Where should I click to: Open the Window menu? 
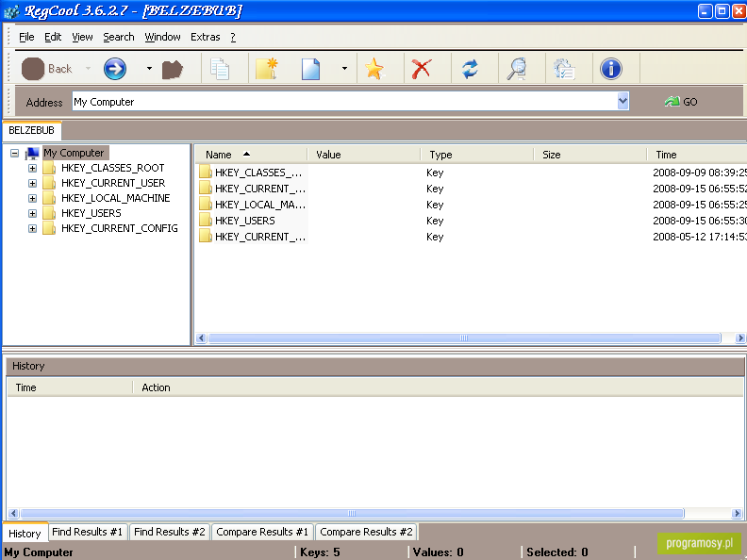162,37
